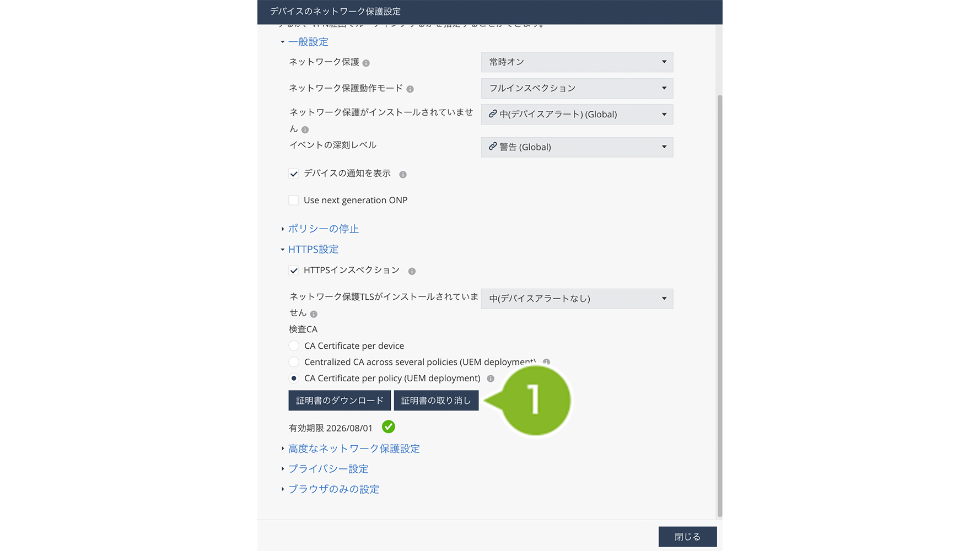Screen dimensions: 980x551
Task: Open the フルインスペクション mode dropdown
Action: pyautogui.click(x=577, y=88)
